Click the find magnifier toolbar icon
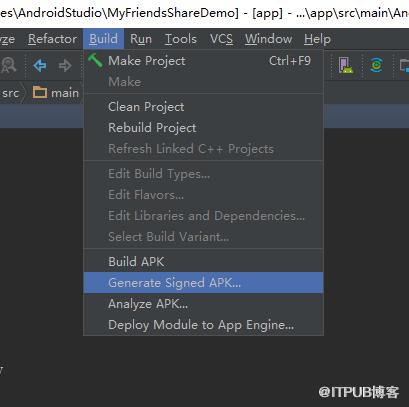409x407 pixels. 8,65
